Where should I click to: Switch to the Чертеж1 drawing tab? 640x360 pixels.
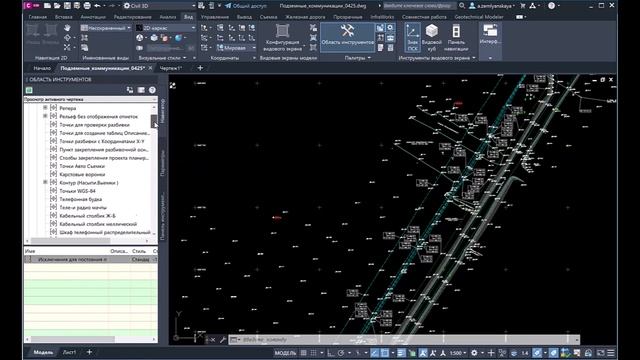click(171, 68)
